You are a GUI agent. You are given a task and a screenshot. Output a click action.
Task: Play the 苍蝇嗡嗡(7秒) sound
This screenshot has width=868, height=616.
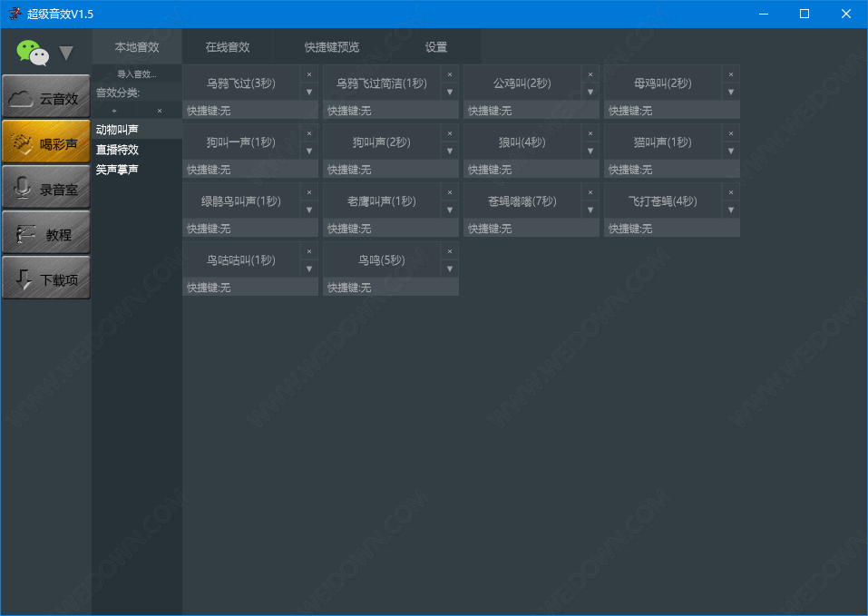pos(522,200)
